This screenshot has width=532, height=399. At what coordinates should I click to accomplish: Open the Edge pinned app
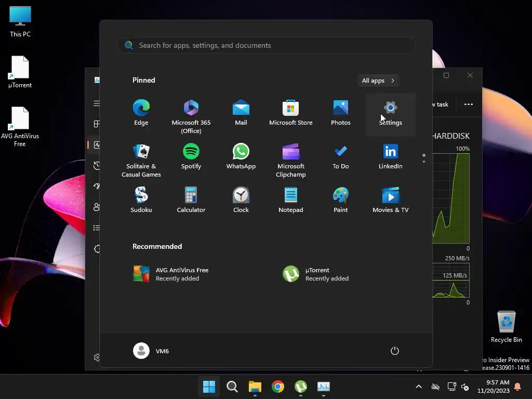141,113
